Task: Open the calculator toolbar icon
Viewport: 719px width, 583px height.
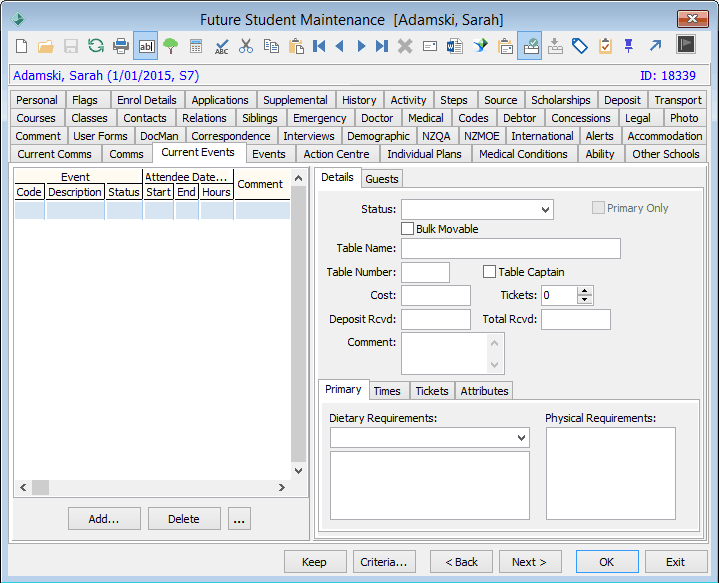Action: coord(196,46)
